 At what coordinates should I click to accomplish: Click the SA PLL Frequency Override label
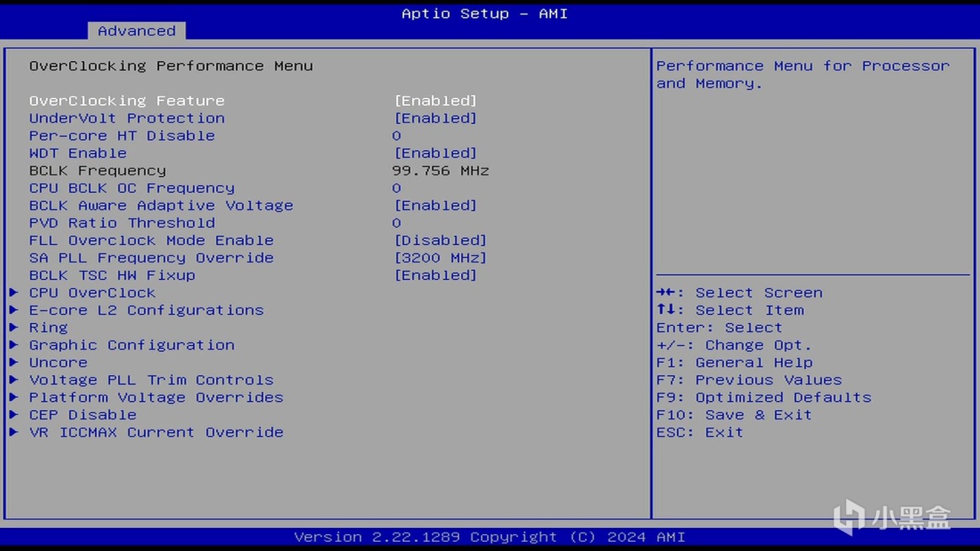pyautogui.click(x=151, y=258)
